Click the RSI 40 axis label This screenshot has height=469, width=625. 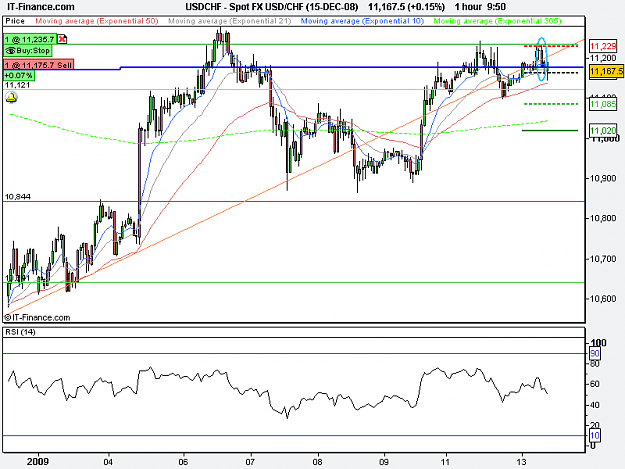point(595,405)
